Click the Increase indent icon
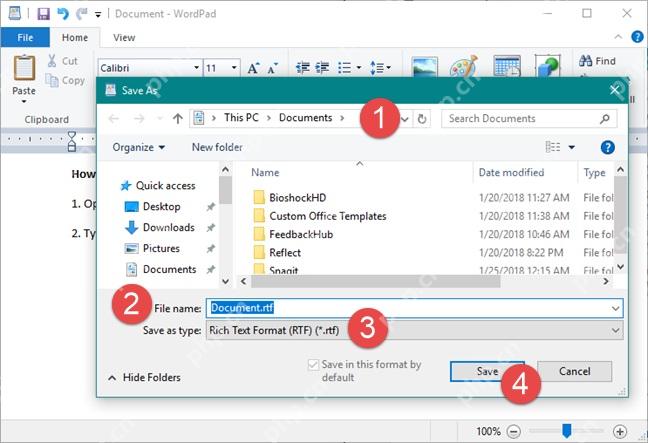This screenshot has height=443, width=648. pyautogui.click(x=322, y=67)
